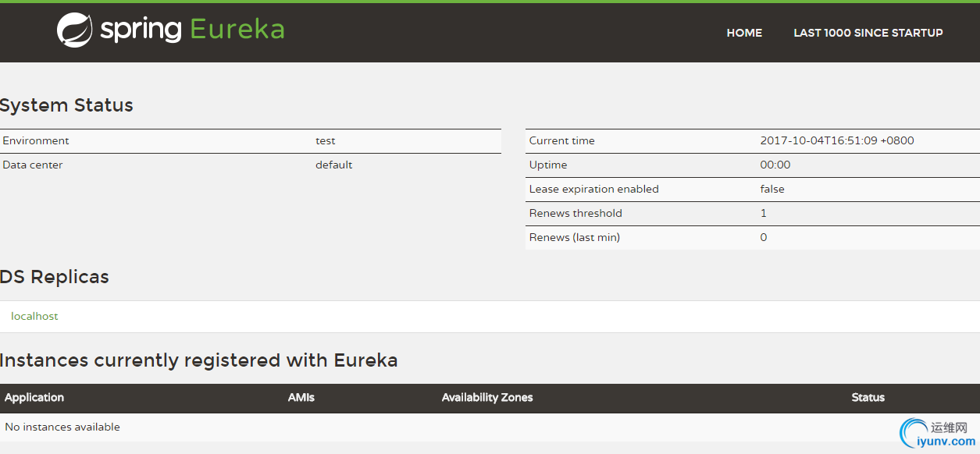Select the DS Replicas heading
Screen dimensions: 980x454
click(55, 277)
